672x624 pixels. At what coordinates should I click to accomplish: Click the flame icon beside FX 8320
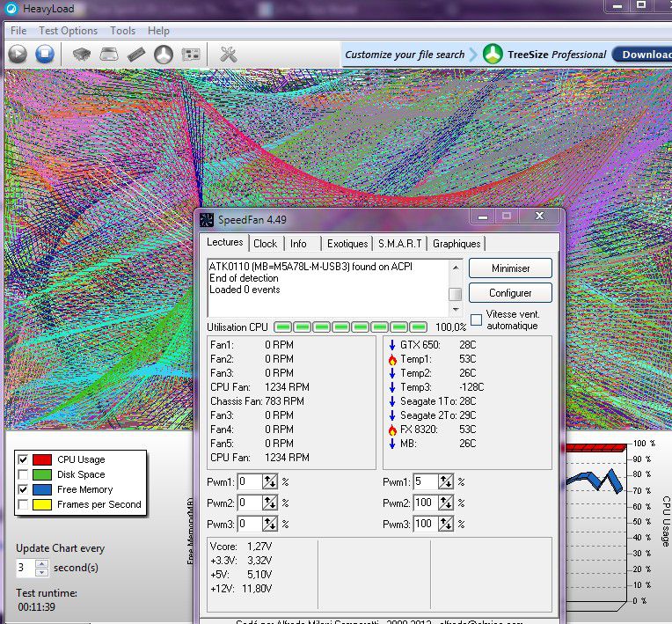[x=392, y=429]
